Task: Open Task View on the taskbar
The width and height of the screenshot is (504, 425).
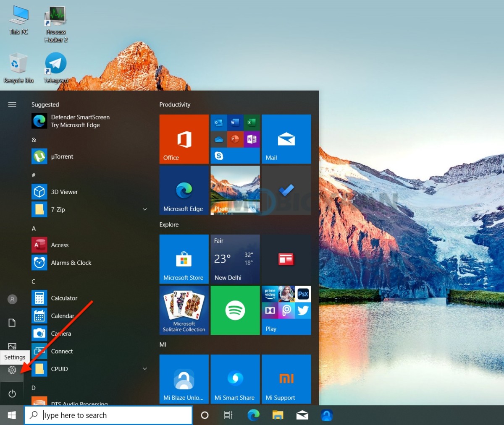Action: point(228,415)
